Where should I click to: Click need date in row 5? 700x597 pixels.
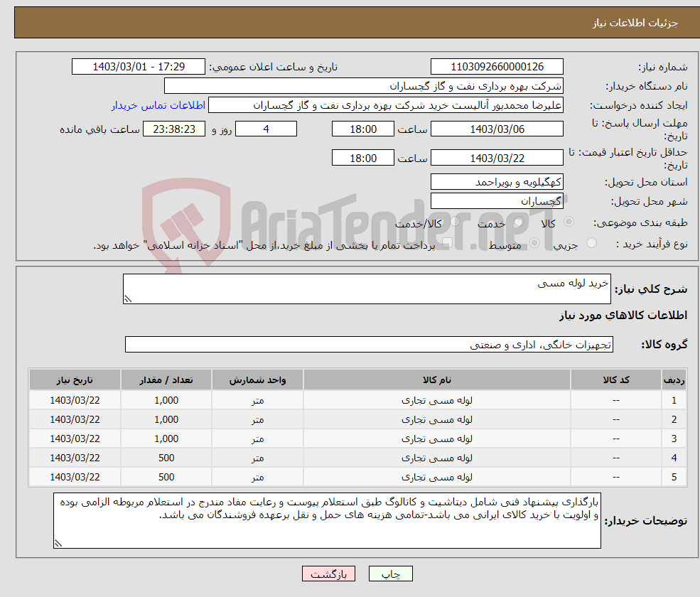(x=75, y=478)
